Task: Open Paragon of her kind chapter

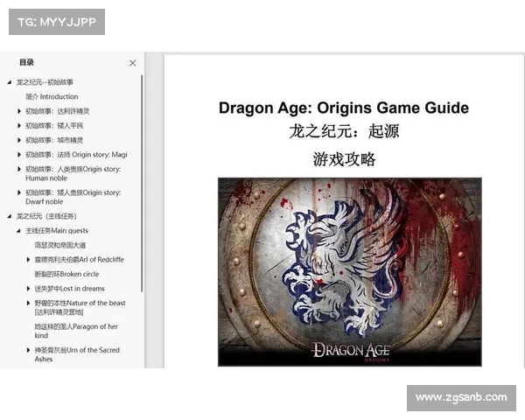Action: pos(76,331)
